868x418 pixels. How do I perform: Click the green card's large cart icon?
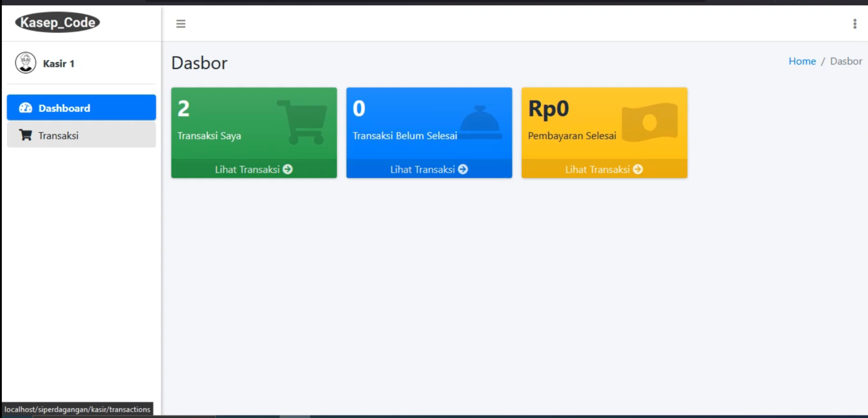302,122
